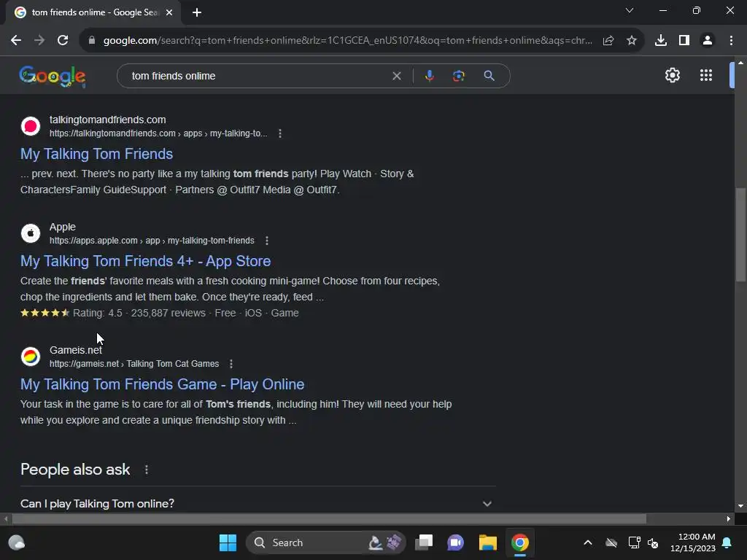The height and width of the screenshot is (560, 747).
Task: Click the scroll right arrow button
Action: 729,519
